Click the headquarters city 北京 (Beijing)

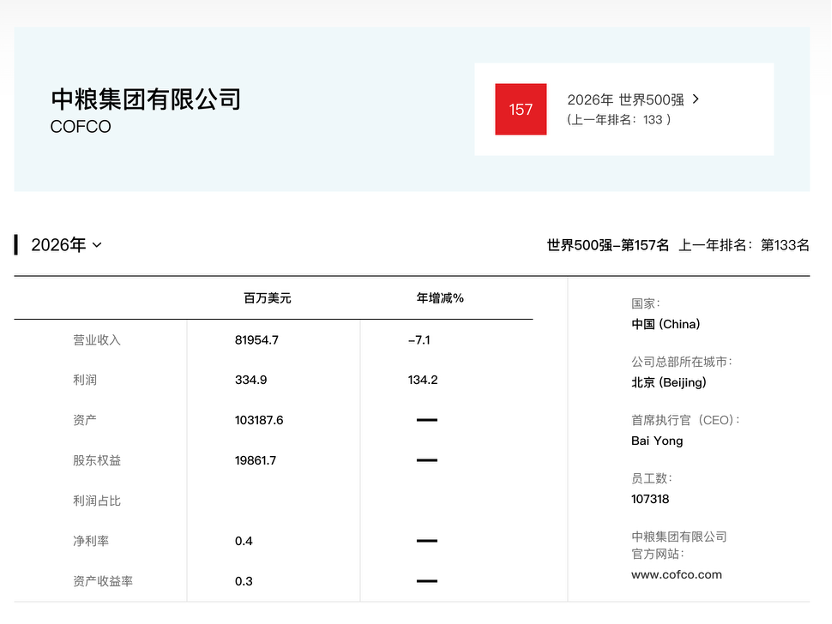click(669, 383)
